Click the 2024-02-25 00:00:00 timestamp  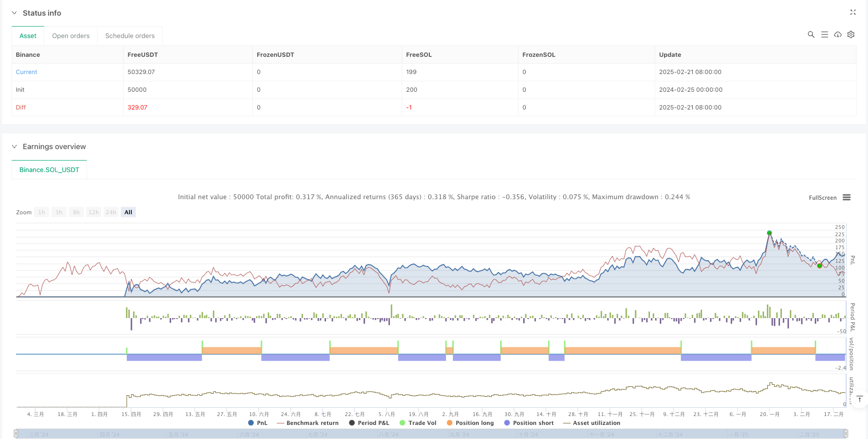691,90
